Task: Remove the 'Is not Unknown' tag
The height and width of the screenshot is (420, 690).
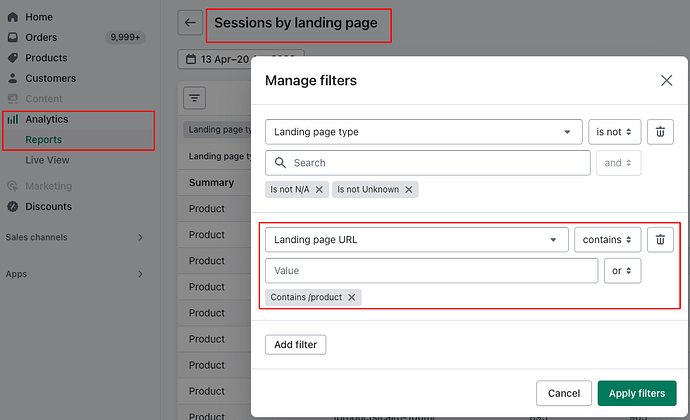Action: [408, 189]
